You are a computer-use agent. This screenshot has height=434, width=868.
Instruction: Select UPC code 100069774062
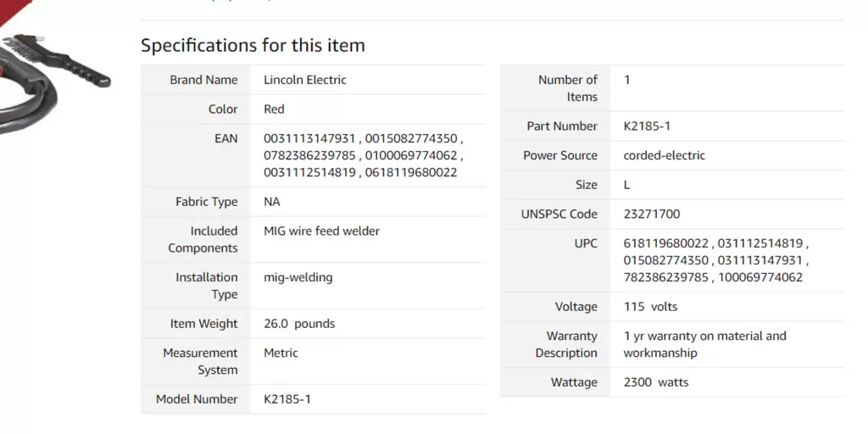click(x=760, y=278)
